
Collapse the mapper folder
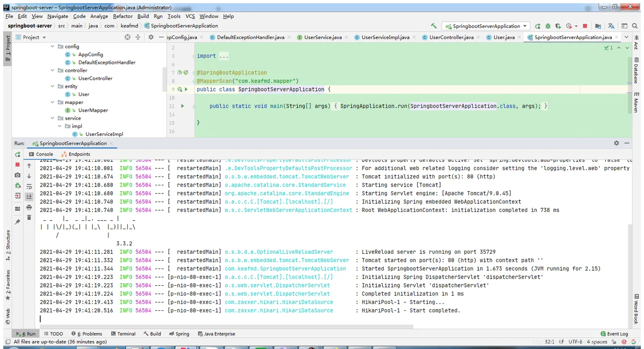[x=52, y=102]
